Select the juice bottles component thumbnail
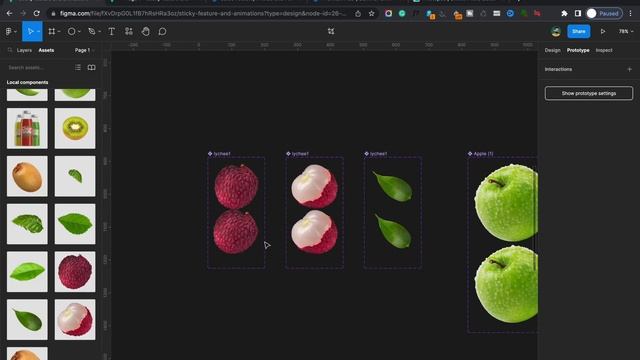Image resolution: width=640 pixels, height=360 pixels. 27,128
